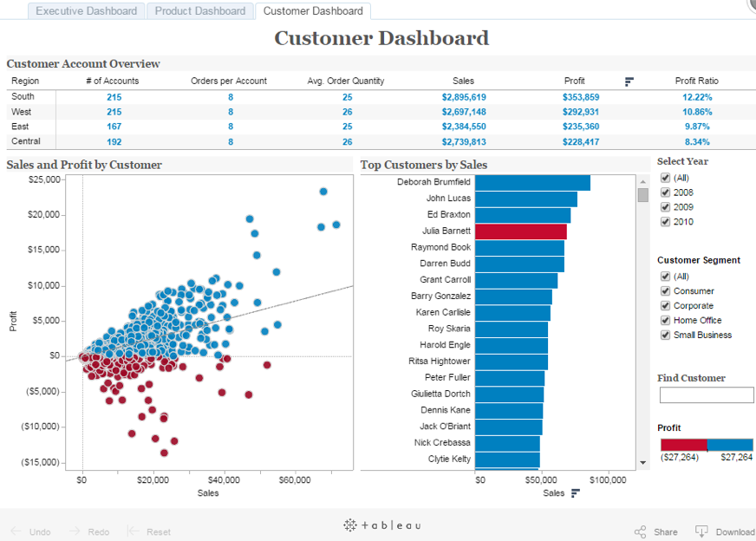The width and height of the screenshot is (756, 541).
Task: Click the Tableau logo at bottom
Action: pos(381,525)
